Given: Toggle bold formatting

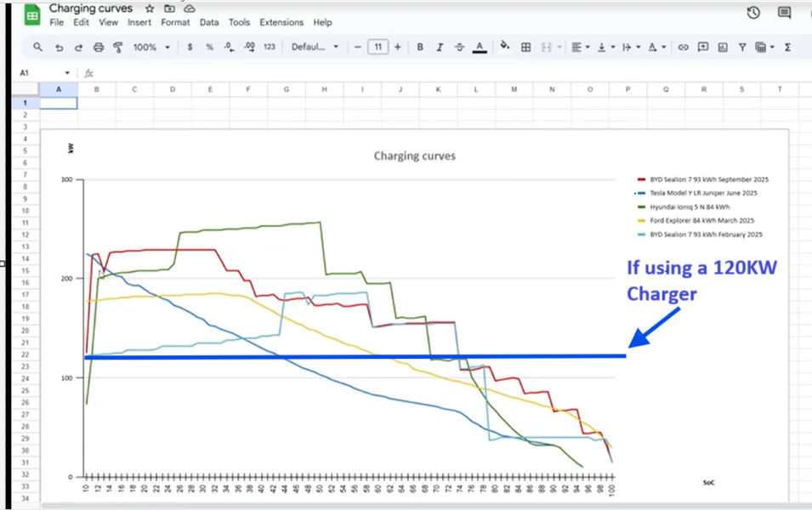Looking at the screenshot, I should click(x=420, y=48).
